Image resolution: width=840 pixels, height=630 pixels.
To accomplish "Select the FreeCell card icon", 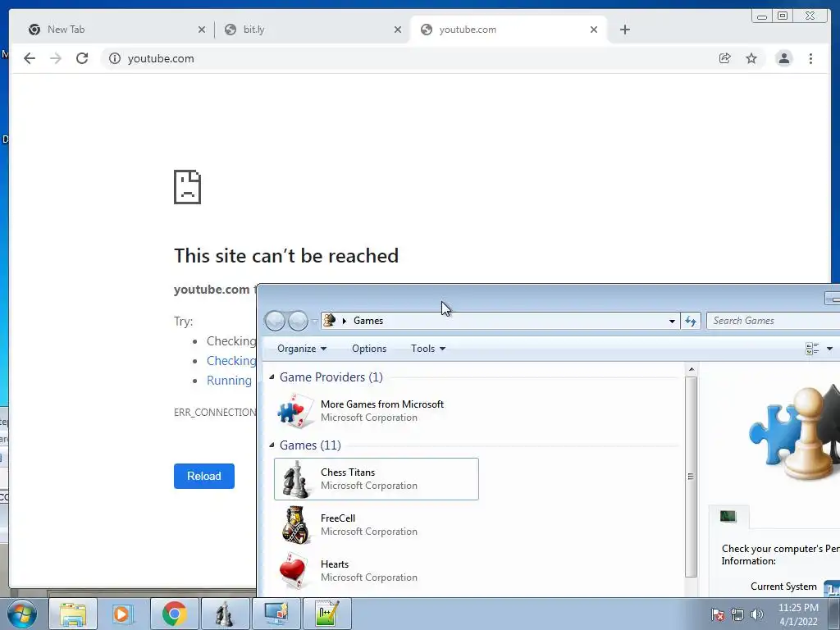I will [x=295, y=525].
